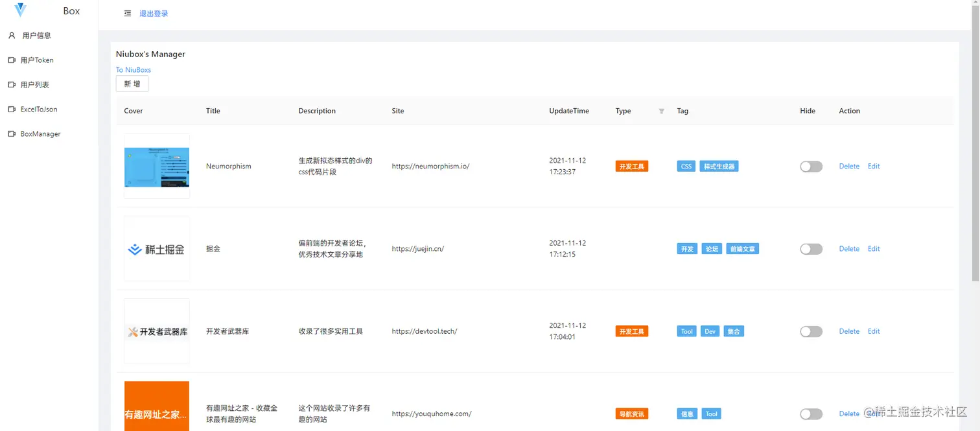The image size is (980, 431).
Task: Toggle the Hide switch for 掘金 row
Action: point(811,249)
